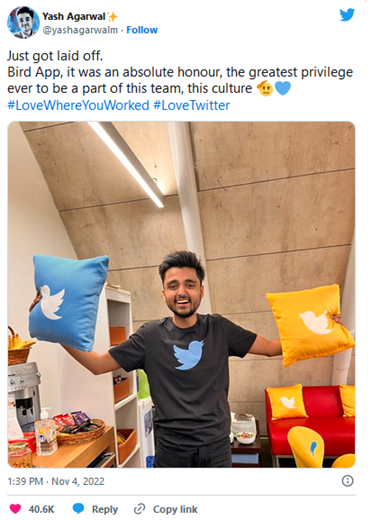
Task: Click the sparkle emoji beside the name
Action: [x=113, y=16]
